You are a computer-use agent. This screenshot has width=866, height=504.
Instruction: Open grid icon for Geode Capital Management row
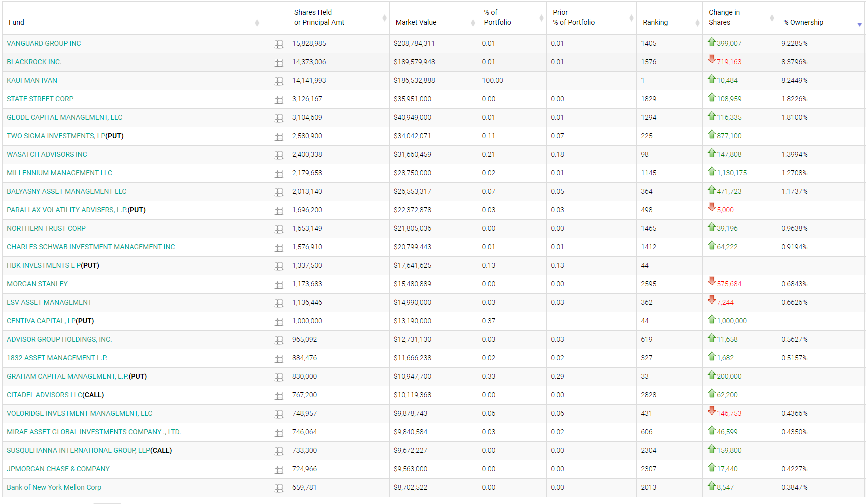pos(279,118)
